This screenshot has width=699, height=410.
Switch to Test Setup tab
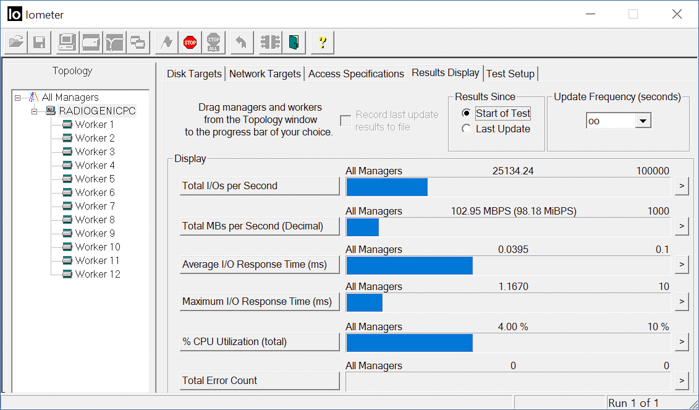(x=510, y=74)
